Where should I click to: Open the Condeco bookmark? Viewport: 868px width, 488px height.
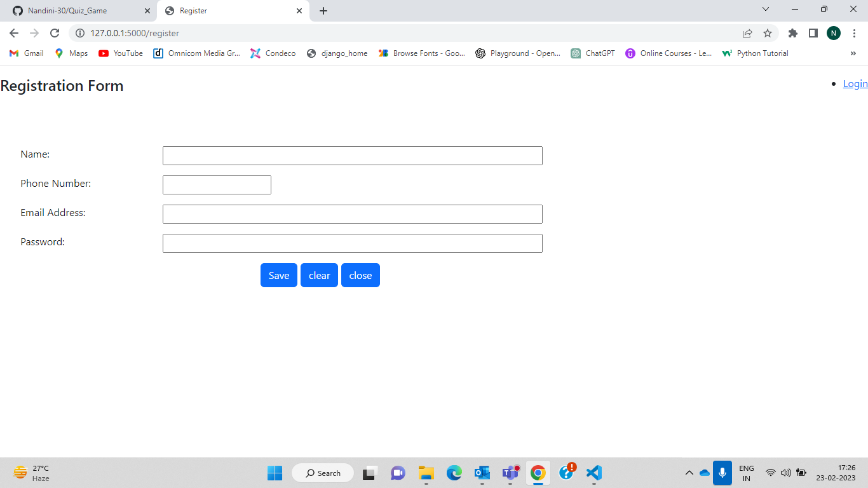pyautogui.click(x=273, y=53)
